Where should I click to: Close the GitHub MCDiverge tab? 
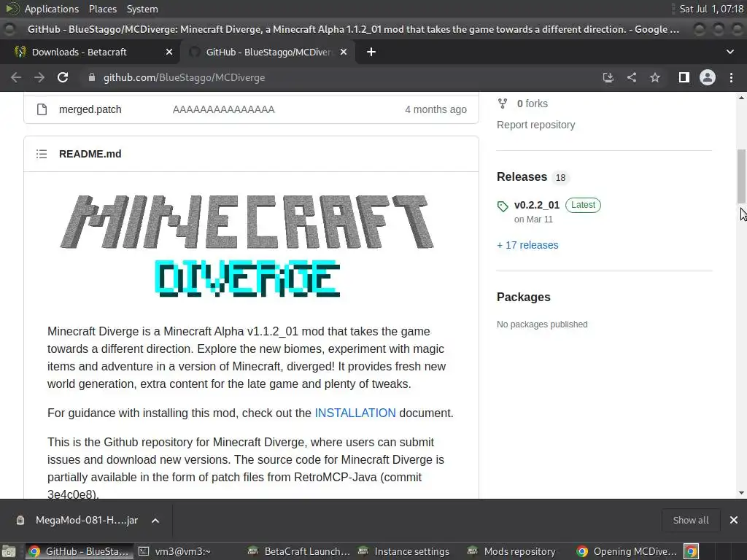(344, 52)
